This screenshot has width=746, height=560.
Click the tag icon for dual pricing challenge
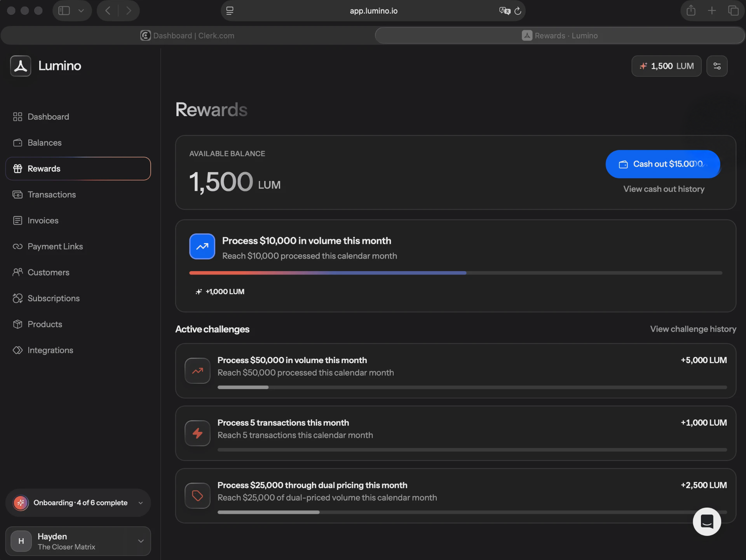click(x=197, y=496)
